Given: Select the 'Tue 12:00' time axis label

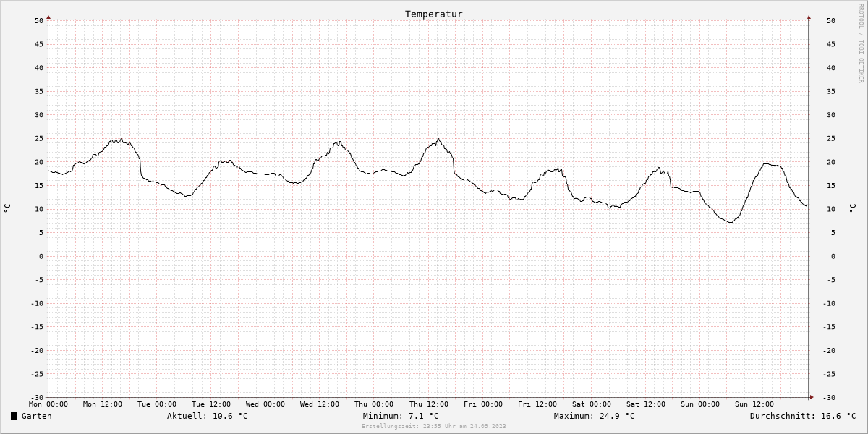Looking at the screenshot, I should coord(211,404).
